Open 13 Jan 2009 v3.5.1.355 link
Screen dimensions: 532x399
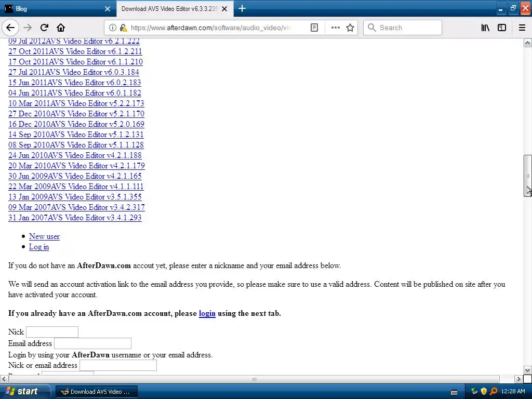click(x=75, y=197)
